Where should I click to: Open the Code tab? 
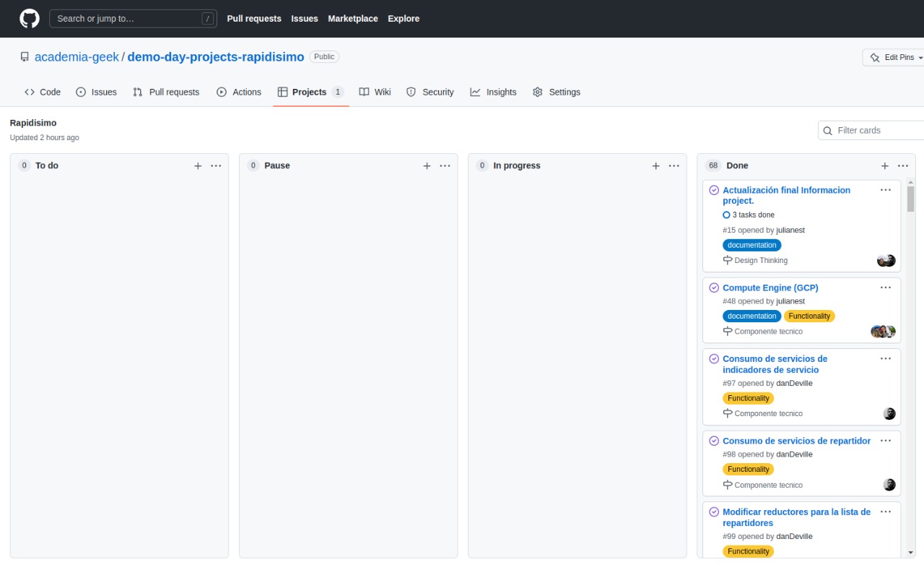coord(43,92)
